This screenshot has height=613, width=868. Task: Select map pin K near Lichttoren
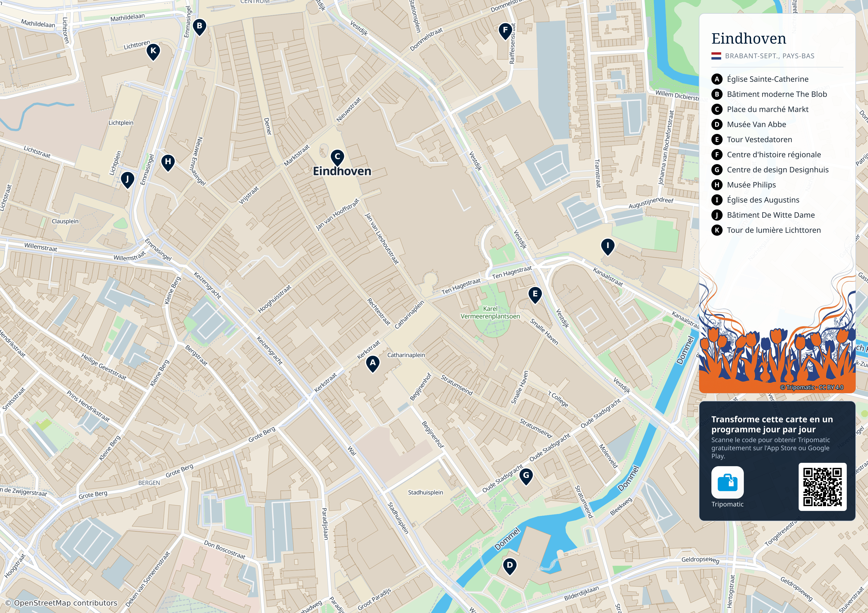pos(153,52)
